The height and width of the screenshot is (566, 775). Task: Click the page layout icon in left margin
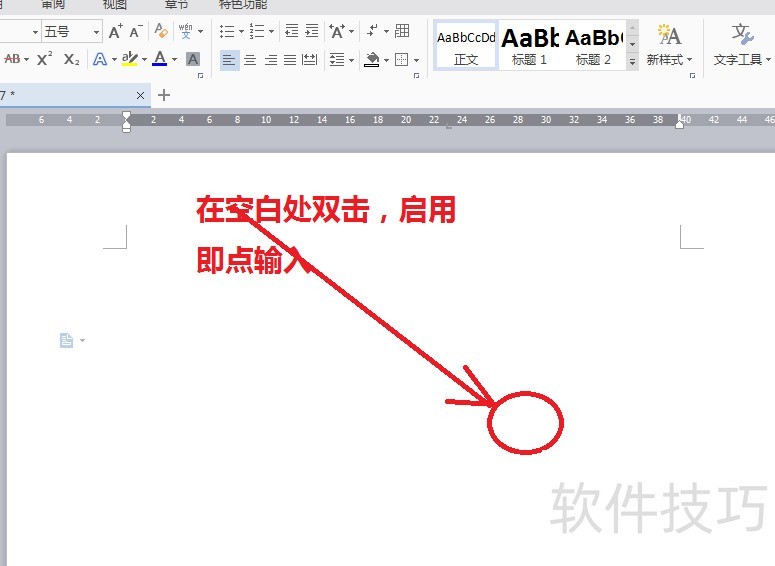click(66, 340)
